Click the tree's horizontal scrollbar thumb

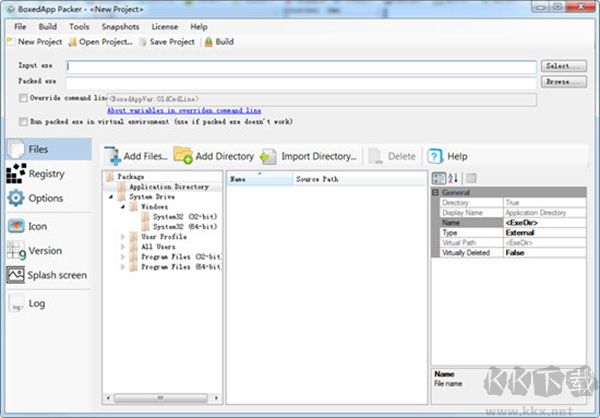point(161,398)
